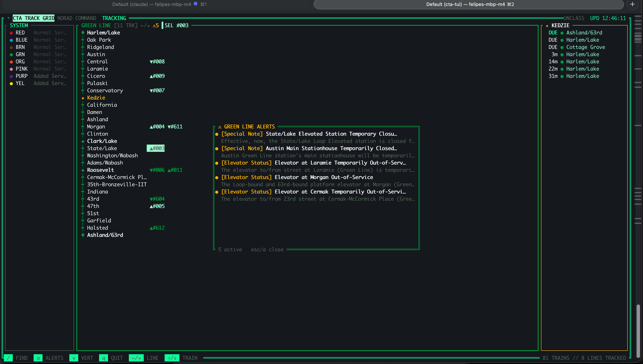643x364 pixels.
Task: Select the BLUE line dot
Action: (x=11, y=40)
